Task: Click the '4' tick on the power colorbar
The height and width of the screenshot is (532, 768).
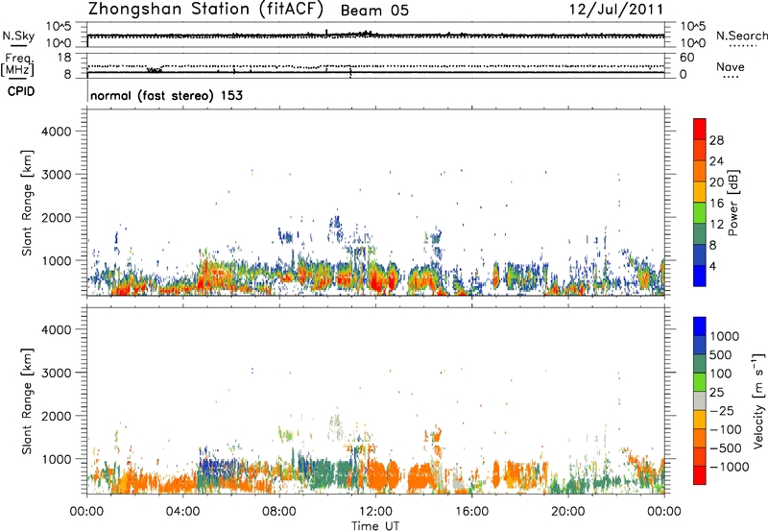Action: (x=713, y=267)
